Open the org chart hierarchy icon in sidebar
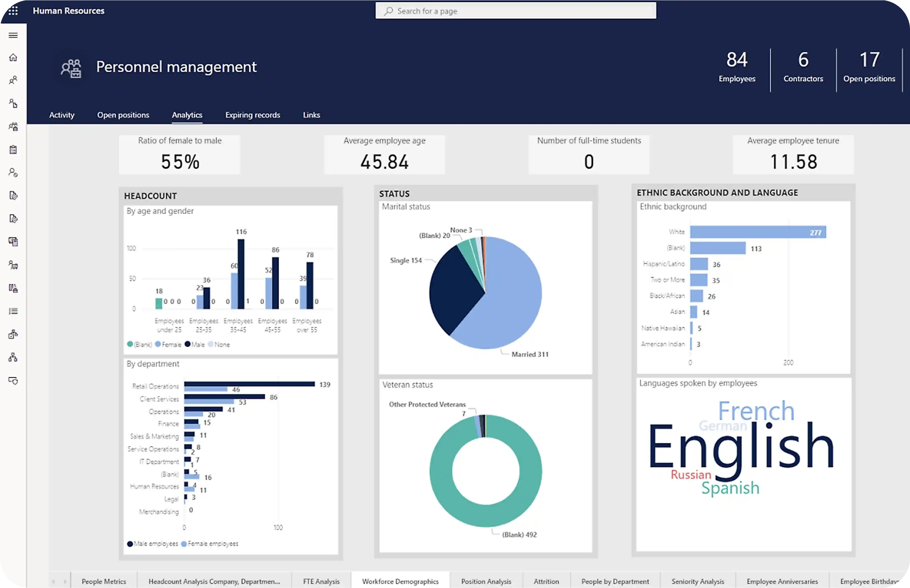 point(13,358)
